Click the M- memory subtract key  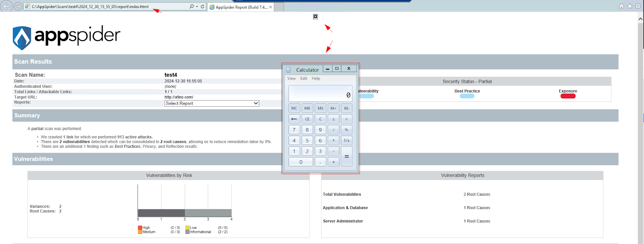coord(347,108)
